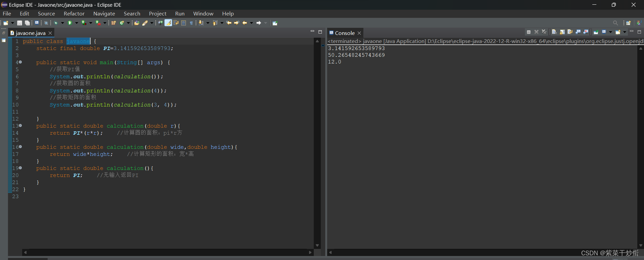
Task: Save the current file with the Save icon
Action: click(x=19, y=23)
